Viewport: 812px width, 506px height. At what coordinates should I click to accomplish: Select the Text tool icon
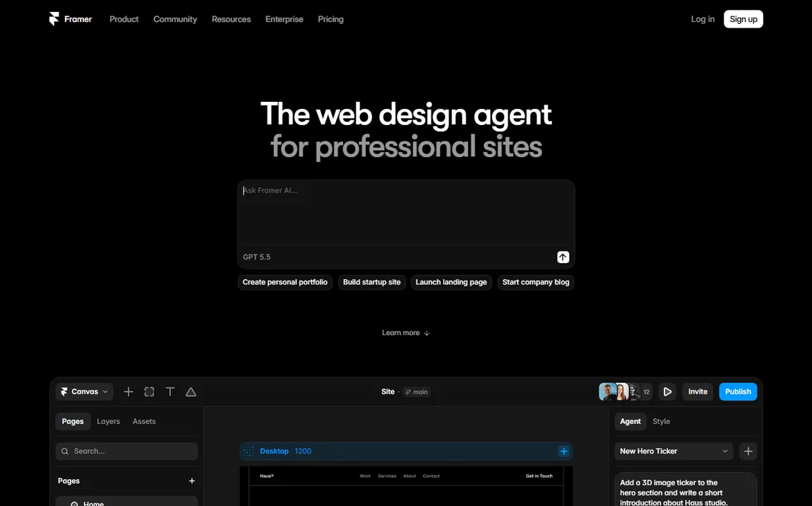[170, 392]
